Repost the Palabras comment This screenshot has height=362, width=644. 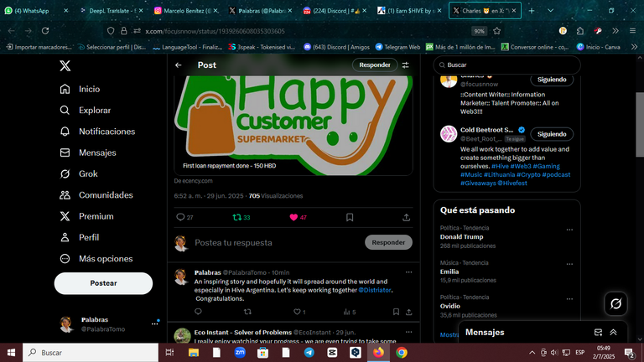247,312
